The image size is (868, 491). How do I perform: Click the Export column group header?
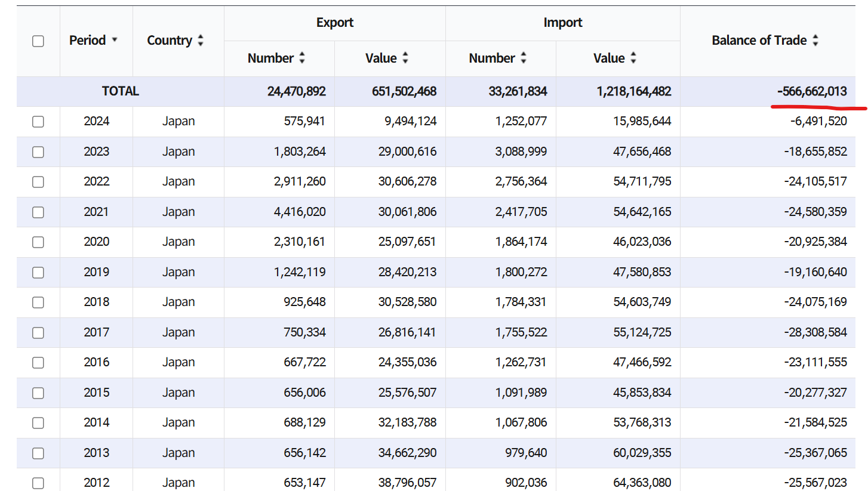click(x=334, y=23)
